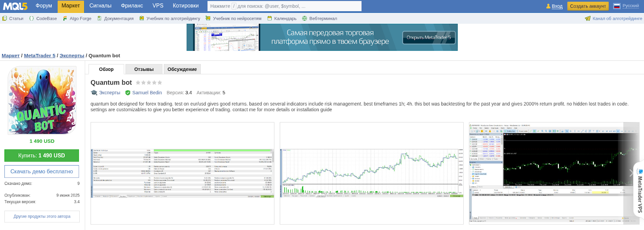Viewport: 644px width, 230px height.
Task: Click Скачать демо бесплатно button
Action: [x=41, y=172]
